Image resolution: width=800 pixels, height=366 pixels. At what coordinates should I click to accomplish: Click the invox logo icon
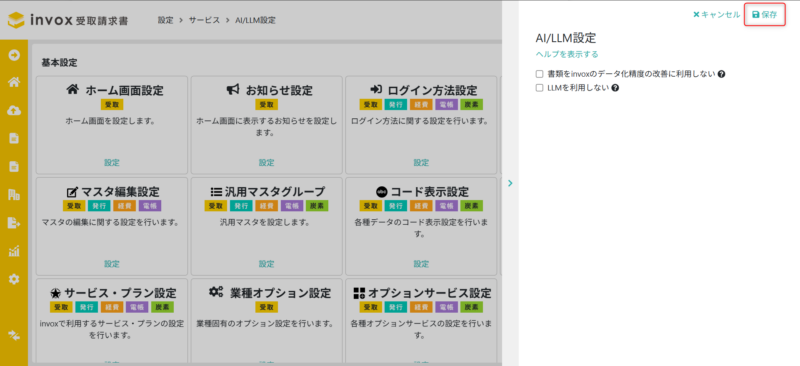[16, 20]
